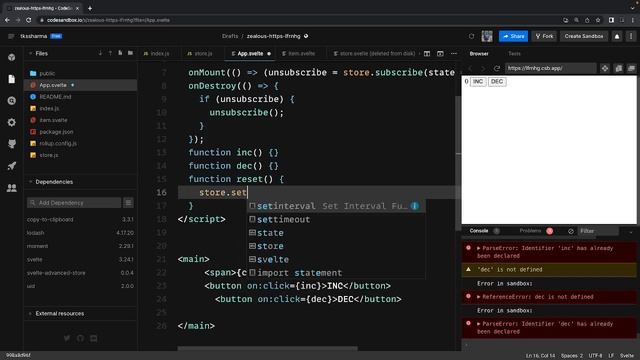Select the Browser preview tab
Image resolution: width=640 pixels, height=360 pixels.
pyautogui.click(x=479, y=53)
